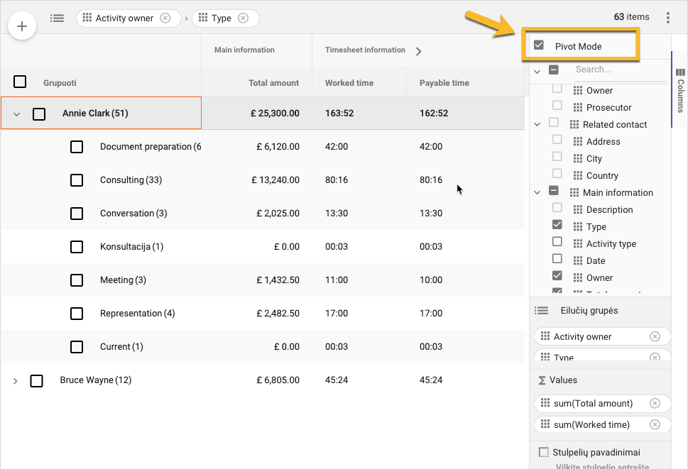Toggle the Pivot Mode checkbox

click(x=539, y=45)
